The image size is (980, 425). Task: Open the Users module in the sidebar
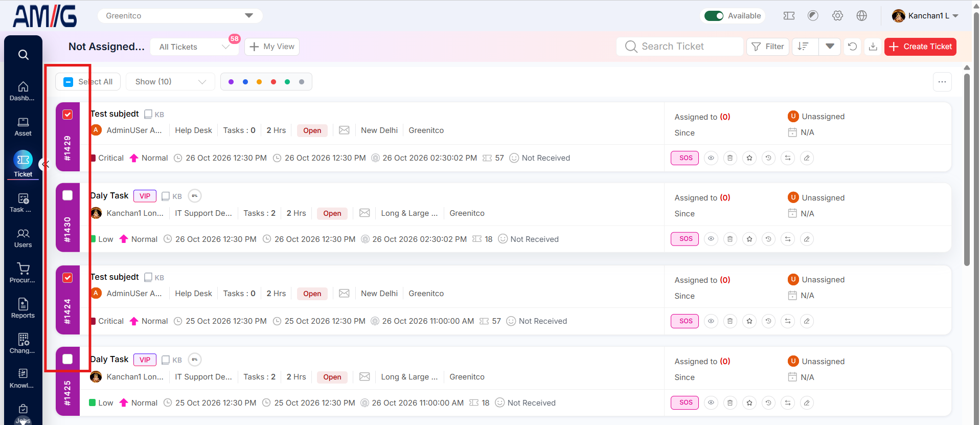(x=23, y=238)
